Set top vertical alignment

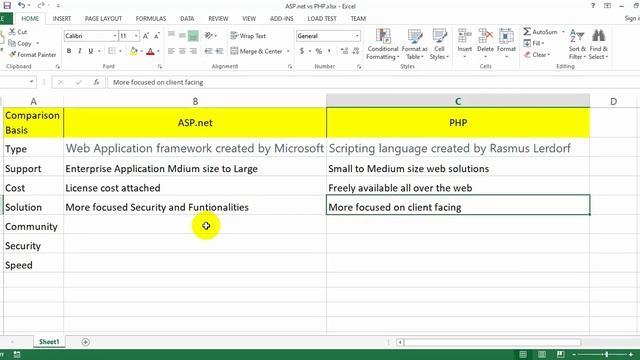tap(171, 35)
